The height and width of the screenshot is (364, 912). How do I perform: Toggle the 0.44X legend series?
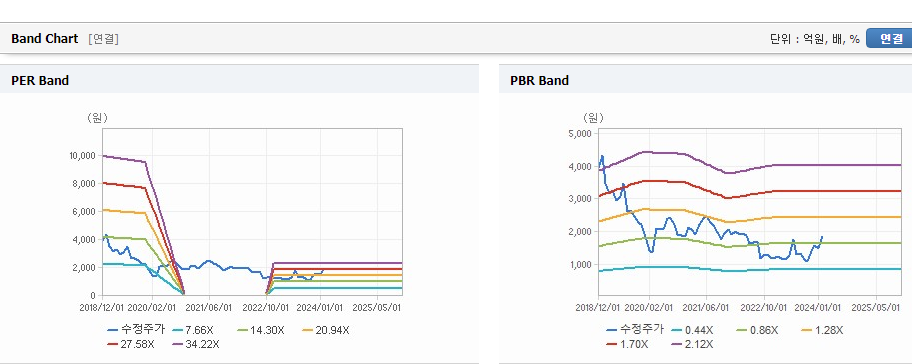pos(693,330)
